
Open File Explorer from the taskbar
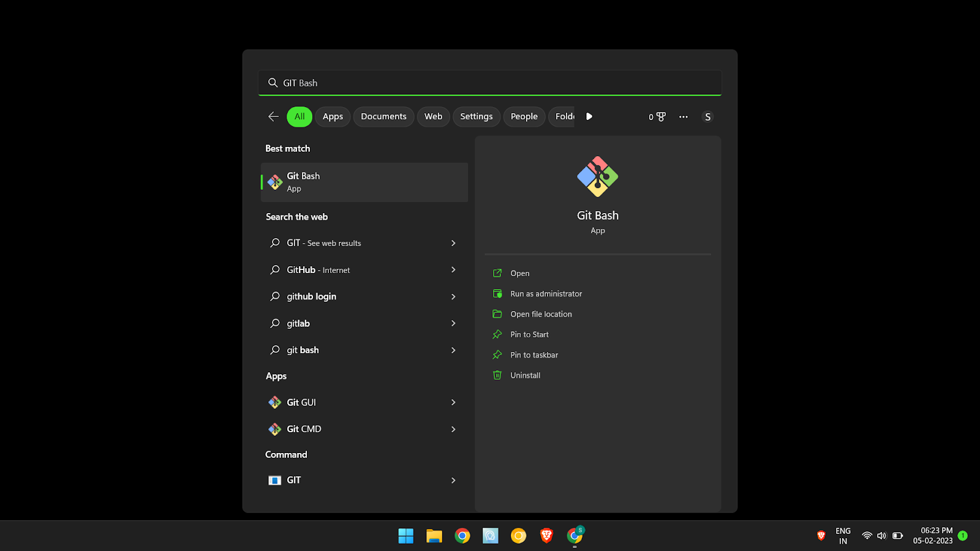(434, 536)
